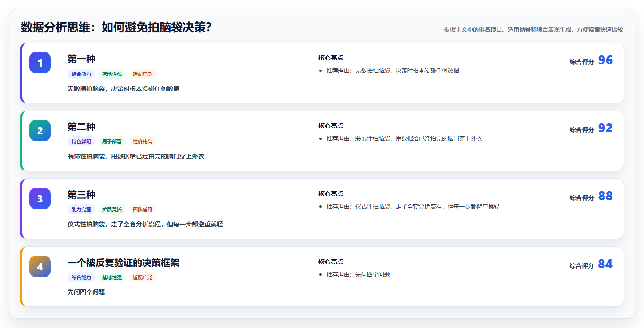
Task: Click 落地性强 tag in the fourth card
Action: click(x=112, y=277)
